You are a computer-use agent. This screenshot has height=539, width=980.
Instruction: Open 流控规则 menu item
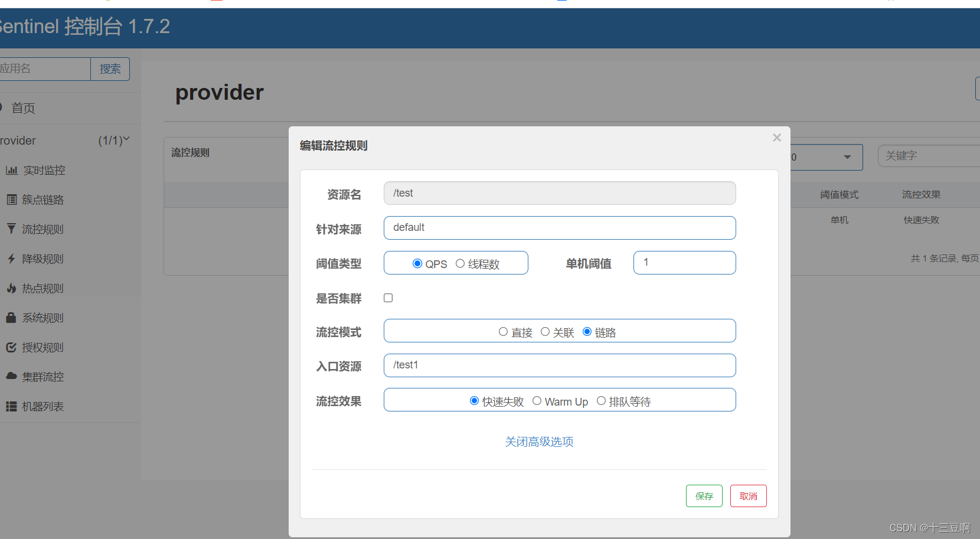[x=43, y=229]
